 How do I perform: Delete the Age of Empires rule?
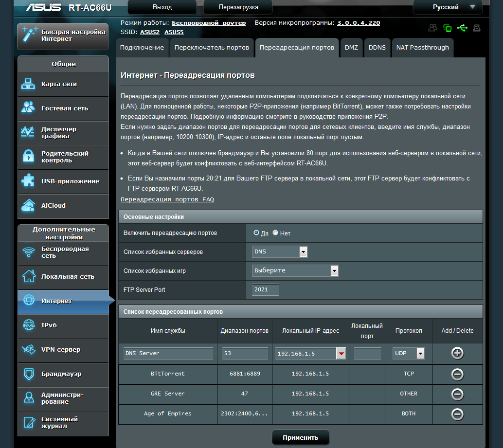click(x=457, y=414)
